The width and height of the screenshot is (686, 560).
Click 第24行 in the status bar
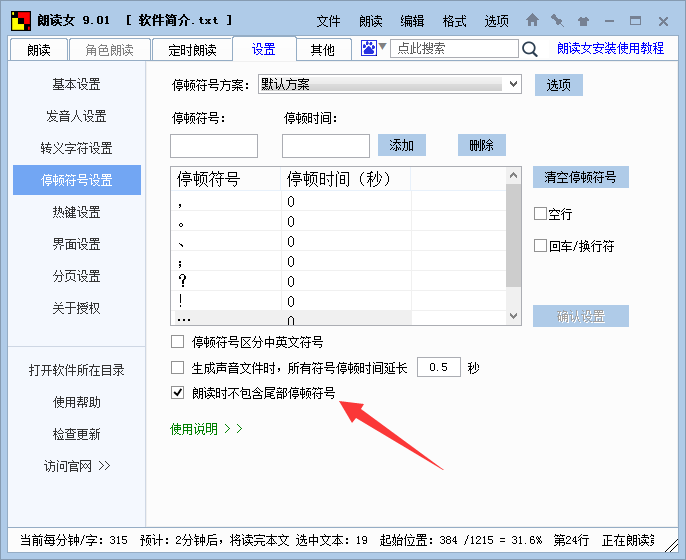point(571,540)
